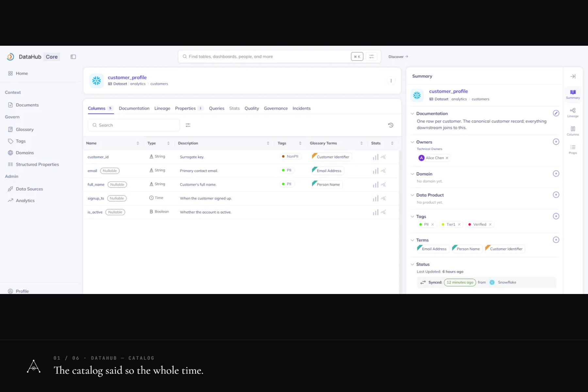Viewport: 588px width, 392px height.
Task: Open the Queries tab
Action: pyautogui.click(x=217, y=108)
